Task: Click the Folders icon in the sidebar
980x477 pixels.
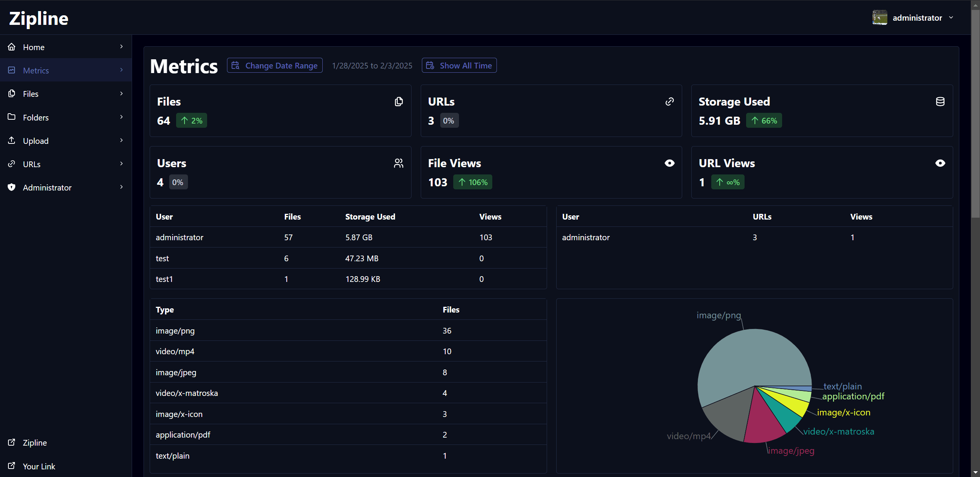Action: tap(11, 117)
